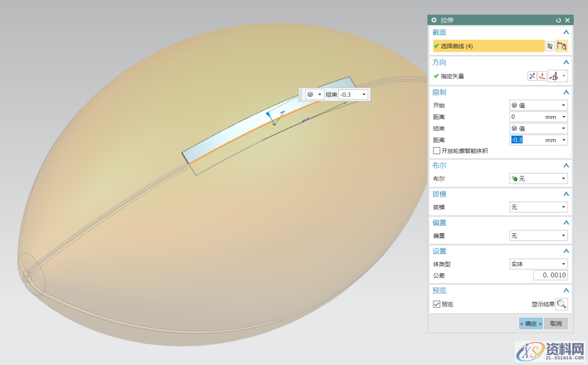Viewport: 588px width, 365px height.
Task: Open the 开始 limit type dropdown
Action: click(538, 105)
